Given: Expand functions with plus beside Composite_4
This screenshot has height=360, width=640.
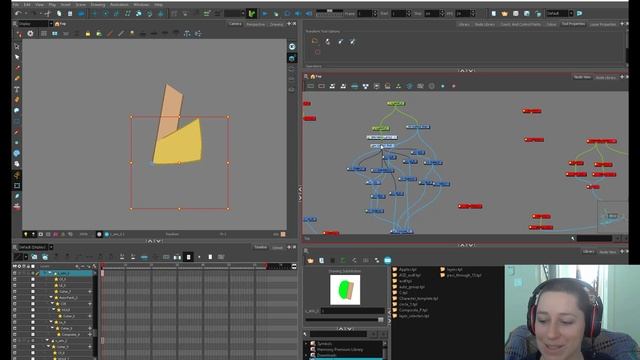Looking at the screenshot, I should click(90, 334).
